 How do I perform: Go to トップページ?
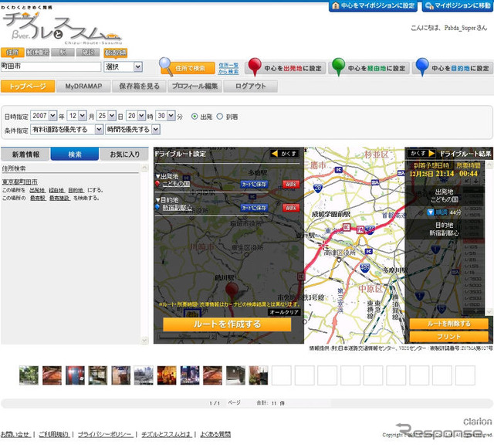pos(28,86)
